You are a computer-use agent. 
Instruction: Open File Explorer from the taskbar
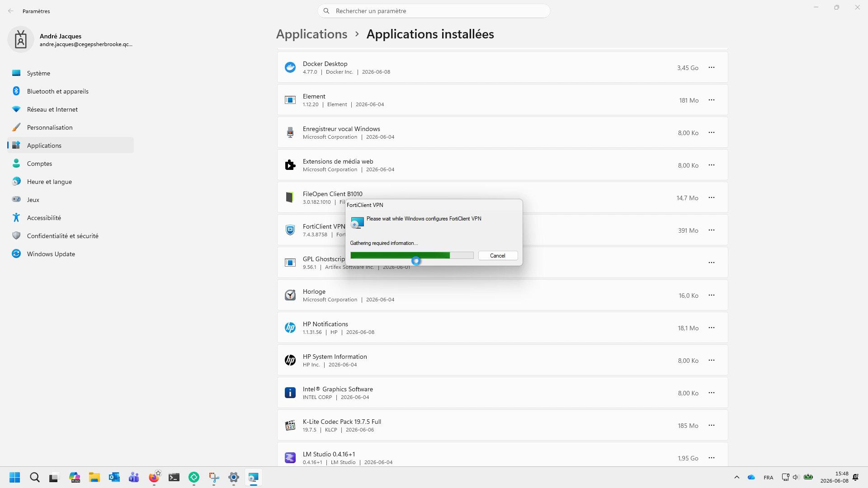click(x=94, y=478)
